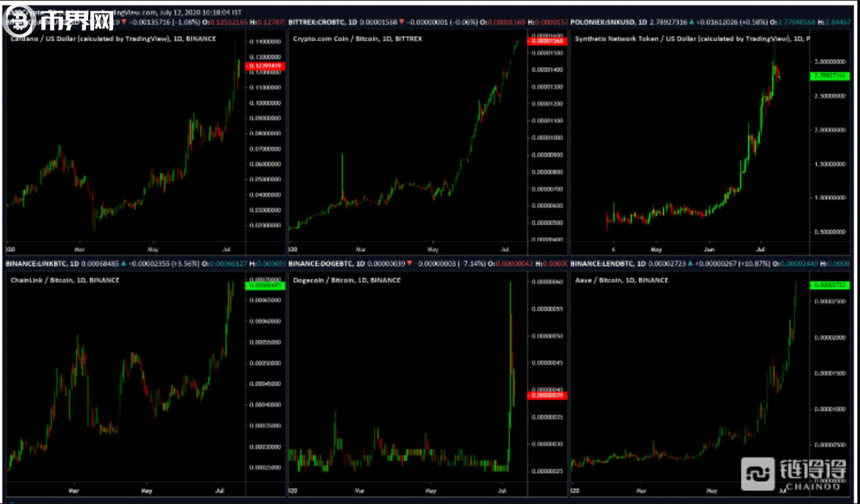The width and height of the screenshot is (860, 504).
Task: Select the POLONIEX:SNXUSD symbol label
Action: click(603, 22)
